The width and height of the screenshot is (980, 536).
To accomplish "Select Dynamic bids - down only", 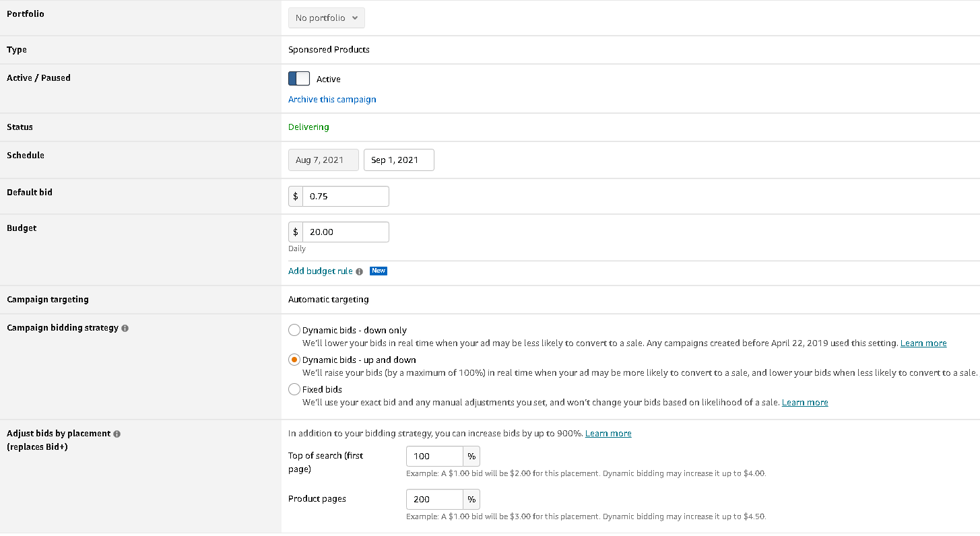I will click(x=294, y=330).
